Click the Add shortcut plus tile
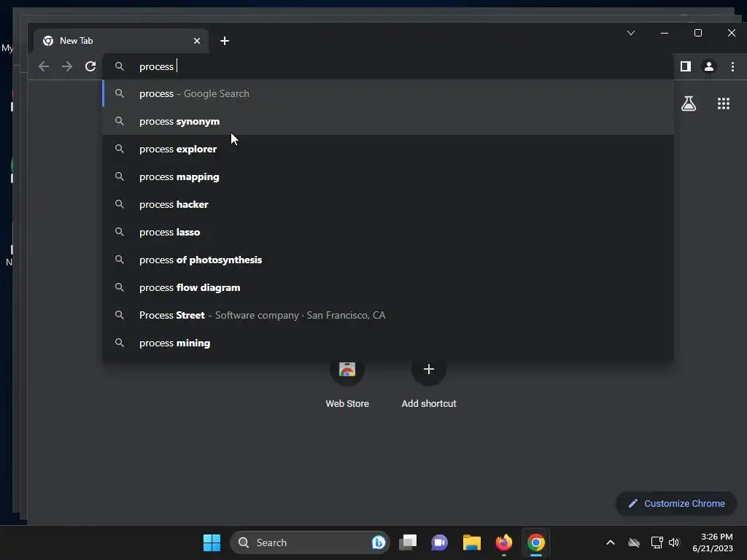Viewport: 747px width, 560px height. 429,384
